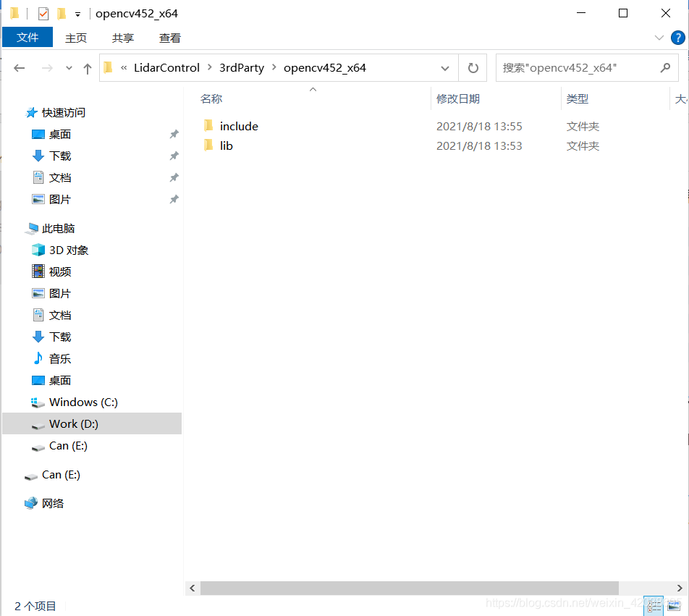Viewport: 689px width, 616px height.
Task: Open 3D 对象 under This PC
Action: (x=69, y=250)
